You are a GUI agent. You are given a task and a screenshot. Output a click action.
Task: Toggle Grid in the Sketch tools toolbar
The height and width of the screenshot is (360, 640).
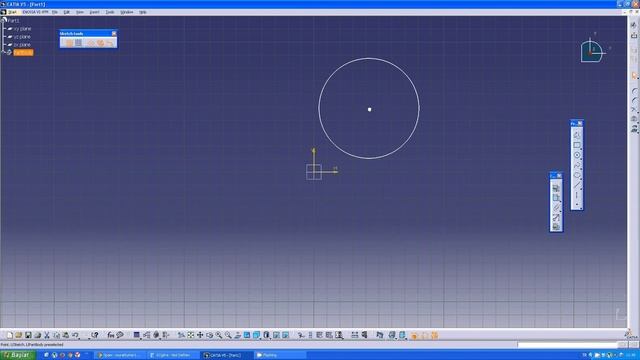tap(69, 43)
